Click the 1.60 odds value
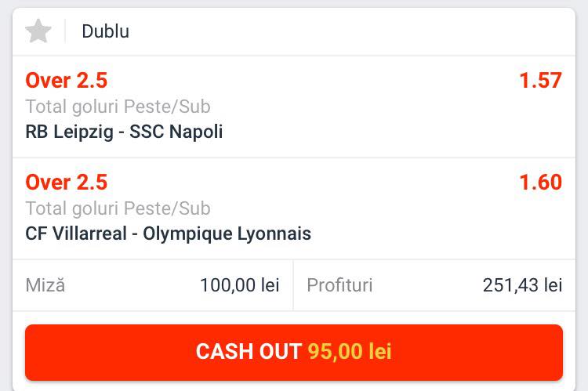This screenshot has width=588, height=391. pos(540,183)
